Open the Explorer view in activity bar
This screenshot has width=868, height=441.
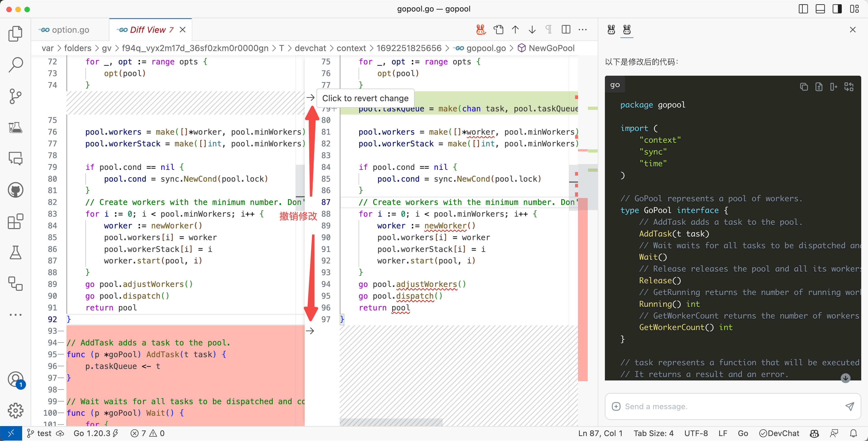(16, 33)
